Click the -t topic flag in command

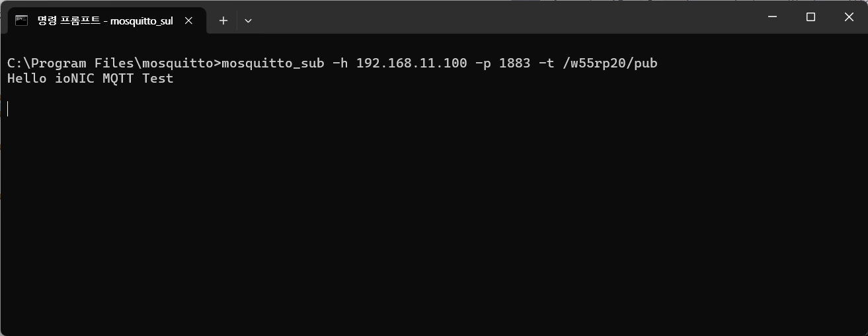pyautogui.click(x=546, y=63)
